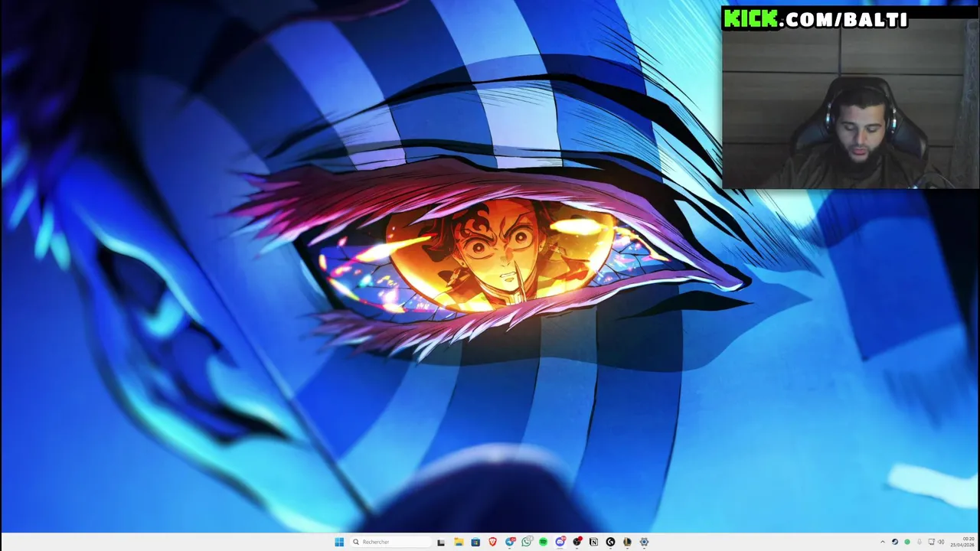The width and height of the screenshot is (980, 551).
Task: Open the Windows Start menu
Action: point(339,542)
